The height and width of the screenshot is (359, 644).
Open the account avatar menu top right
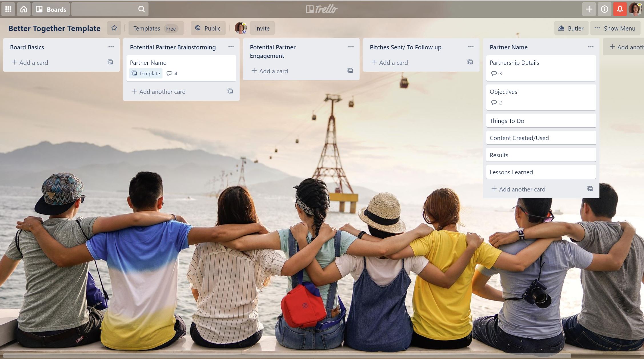(636, 9)
